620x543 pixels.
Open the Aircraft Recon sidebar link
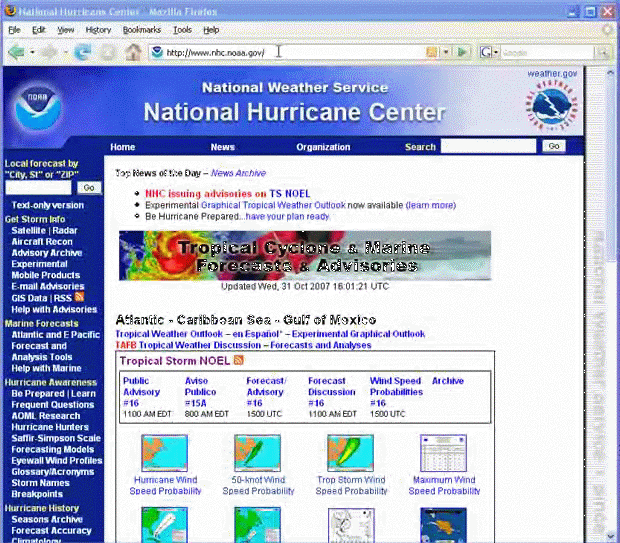[42, 242]
